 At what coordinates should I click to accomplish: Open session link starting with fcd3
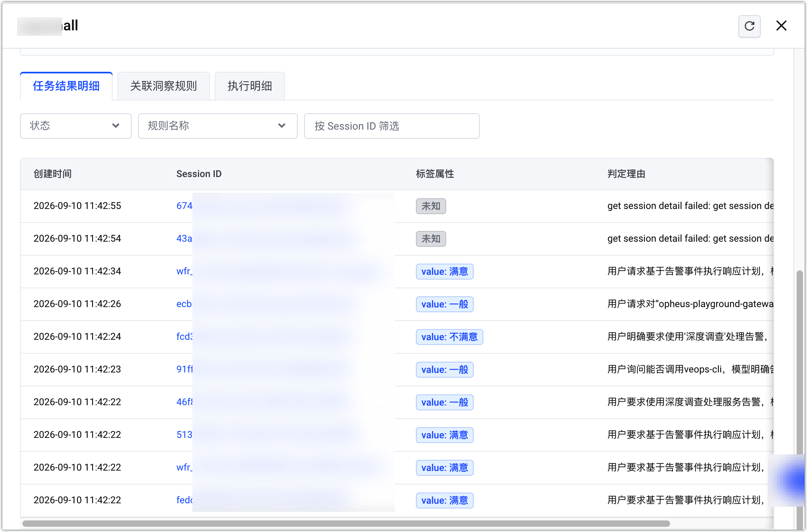tap(185, 337)
